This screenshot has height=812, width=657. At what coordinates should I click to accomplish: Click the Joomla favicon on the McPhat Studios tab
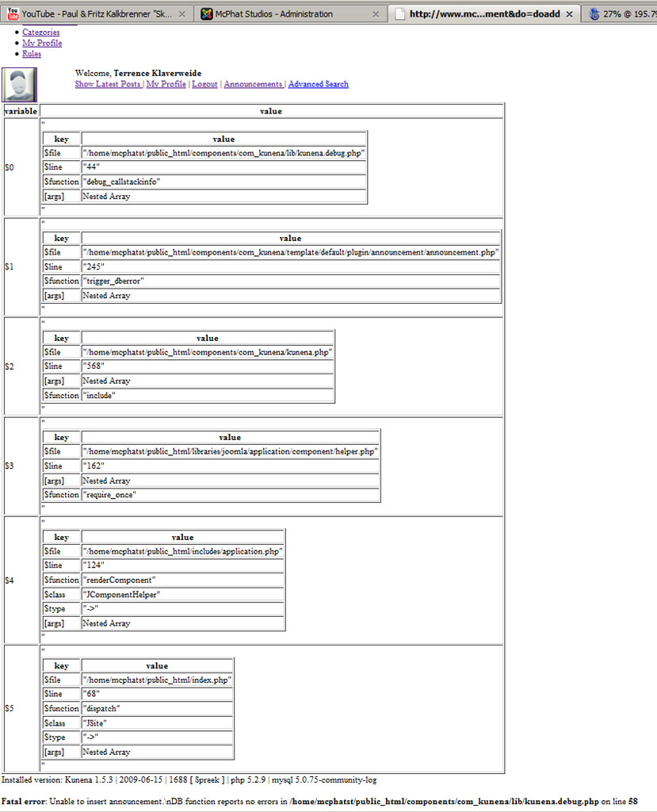click(207, 13)
